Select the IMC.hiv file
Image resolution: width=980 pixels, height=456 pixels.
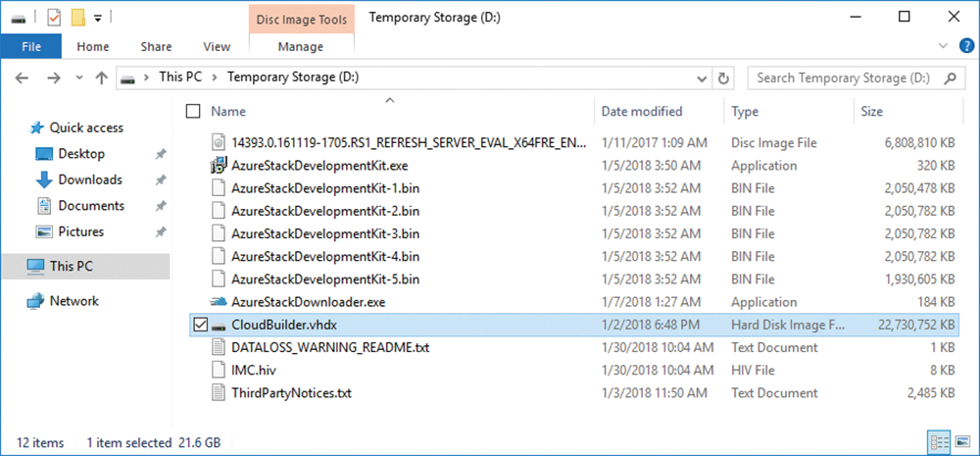click(256, 371)
